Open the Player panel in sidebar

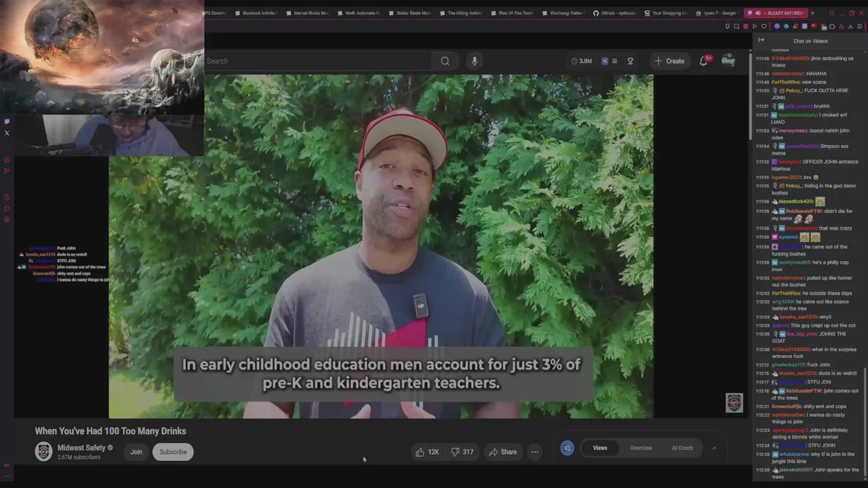pos(7,159)
